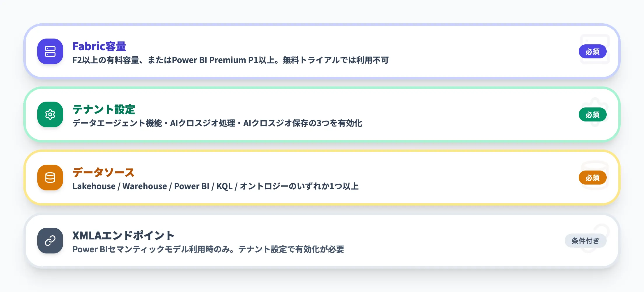644x292 pixels.
Task: Select the テナント設定 heading
Action: click(104, 109)
